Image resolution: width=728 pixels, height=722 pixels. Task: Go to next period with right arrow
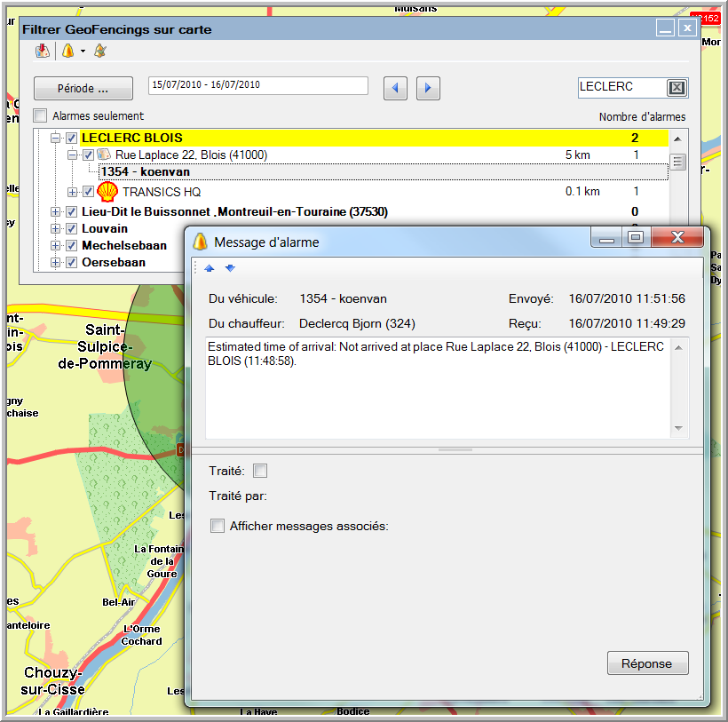click(428, 88)
